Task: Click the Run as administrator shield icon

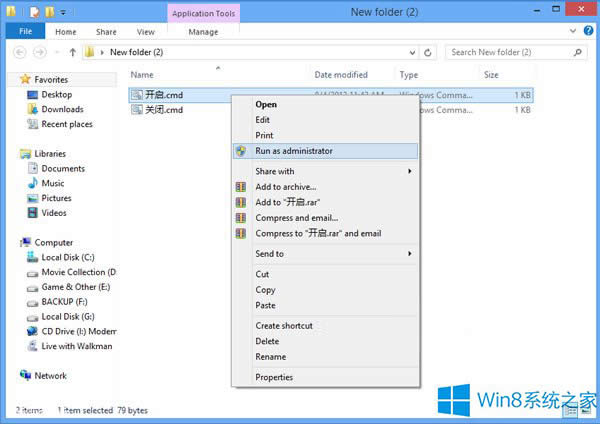Action: [240, 151]
